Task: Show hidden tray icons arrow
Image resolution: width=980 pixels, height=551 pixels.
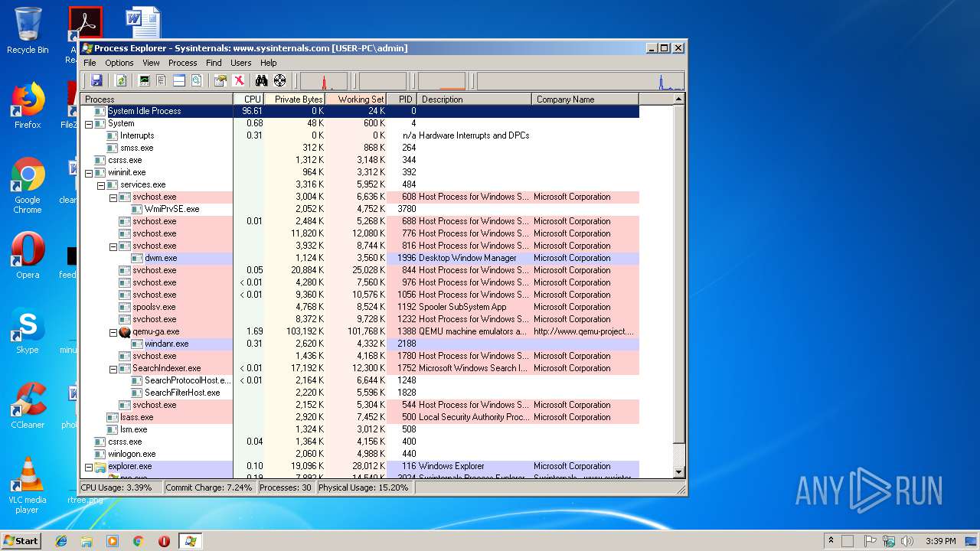Action: 831,541
